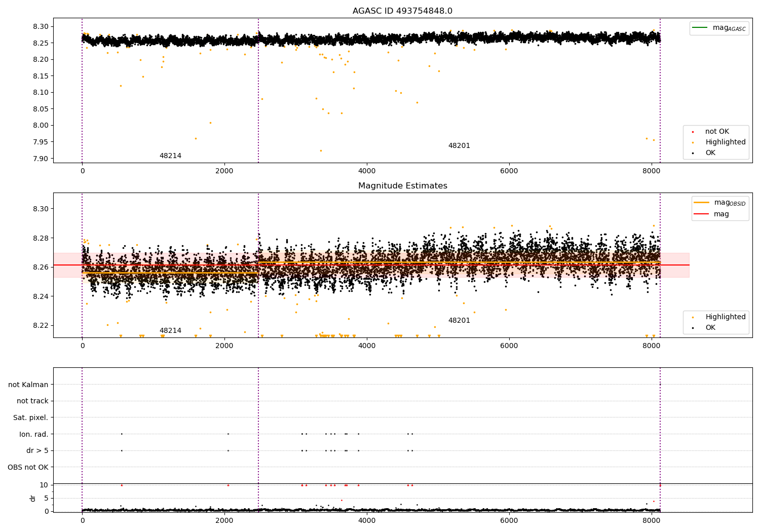The height and width of the screenshot is (532, 760).
Task: Click the '8.20' y tick of top plot
Action: [x=41, y=60]
